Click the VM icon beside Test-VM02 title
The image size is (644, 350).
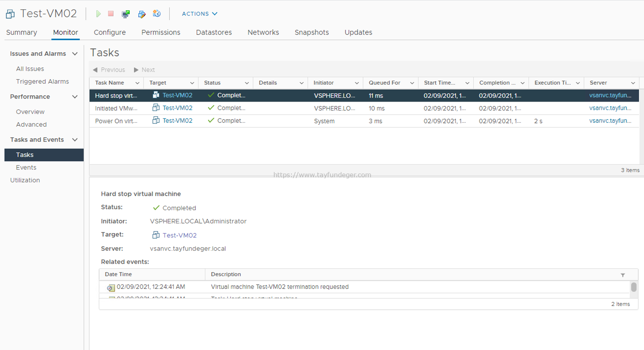coord(10,14)
